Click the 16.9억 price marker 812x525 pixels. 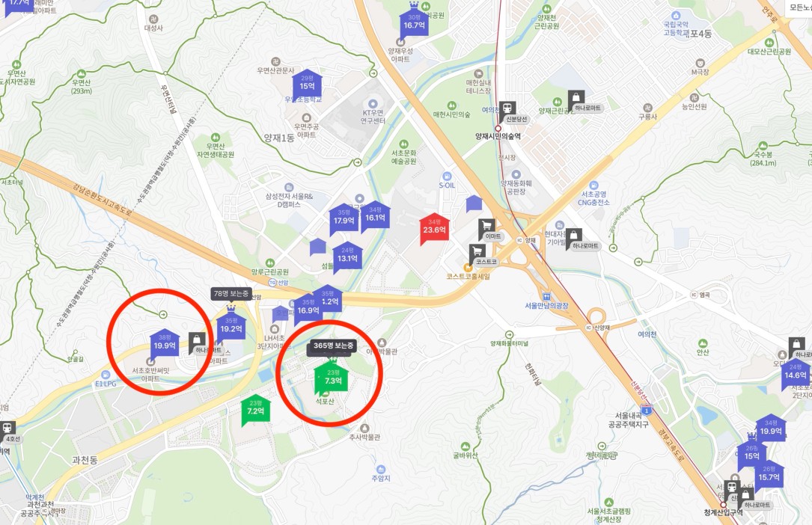pyautogui.click(x=308, y=309)
